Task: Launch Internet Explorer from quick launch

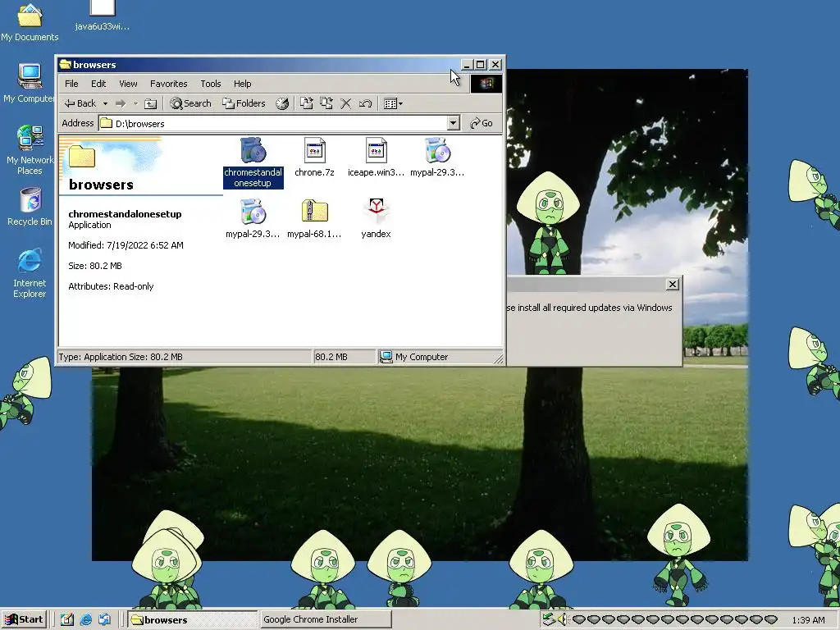Action: (85, 620)
